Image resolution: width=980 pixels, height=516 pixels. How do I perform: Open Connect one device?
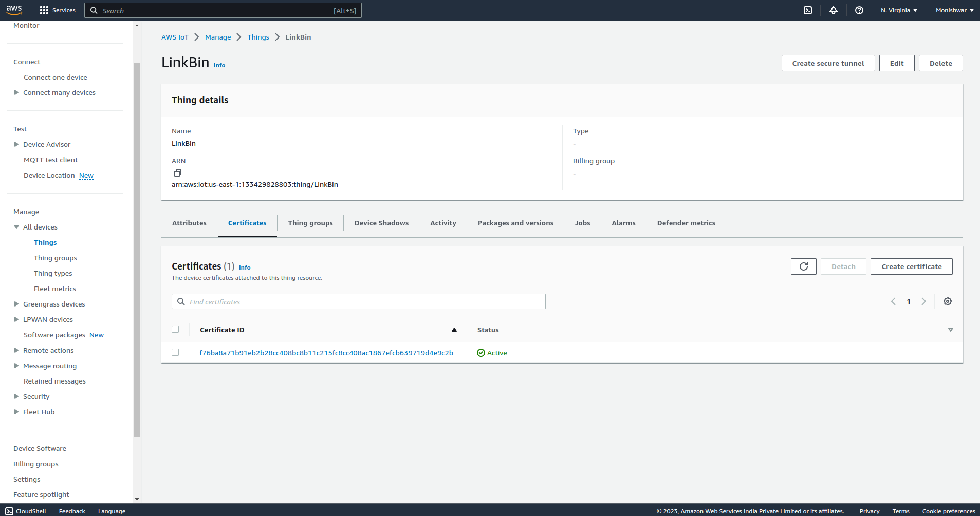pos(56,77)
